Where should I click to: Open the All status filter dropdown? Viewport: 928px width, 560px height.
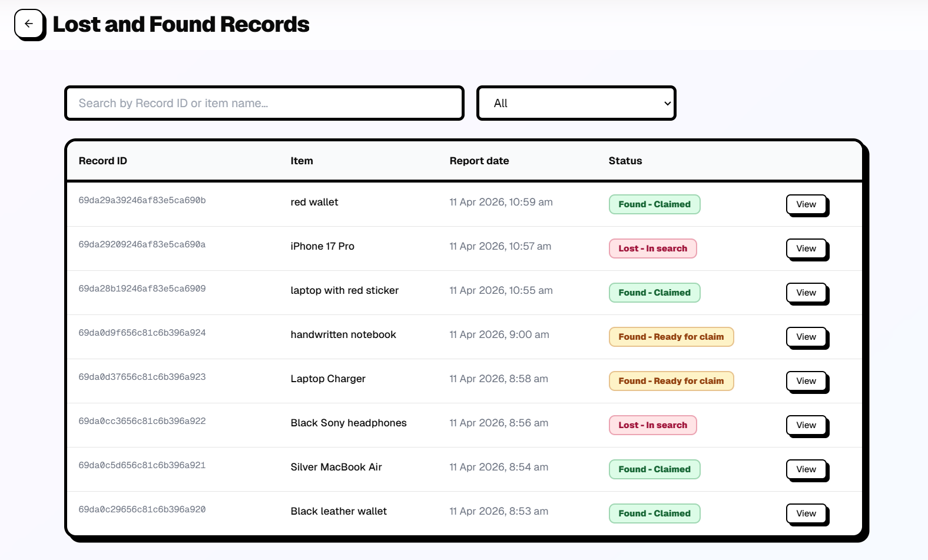[576, 103]
